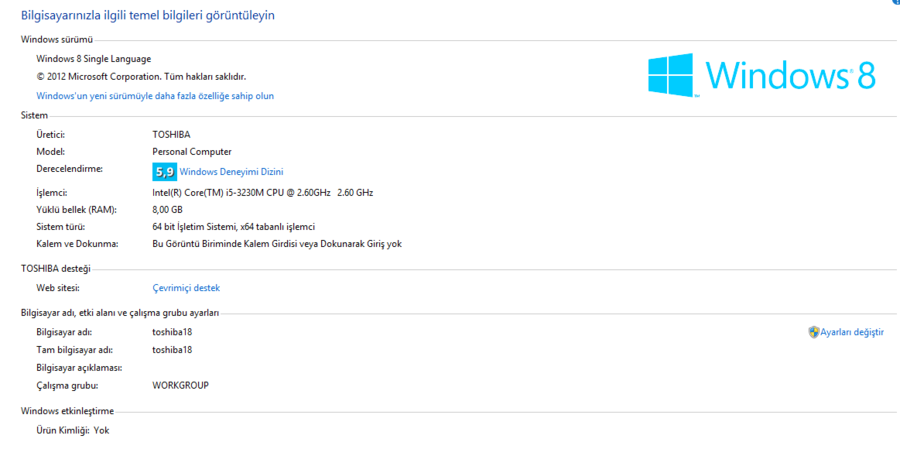The image size is (900, 449).
Task: Click the '© 2012 Microsoft Corporation' copyright text
Action: point(141,76)
